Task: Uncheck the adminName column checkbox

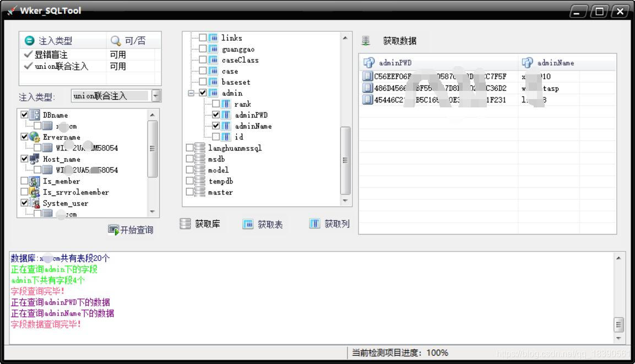Action: [216, 126]
